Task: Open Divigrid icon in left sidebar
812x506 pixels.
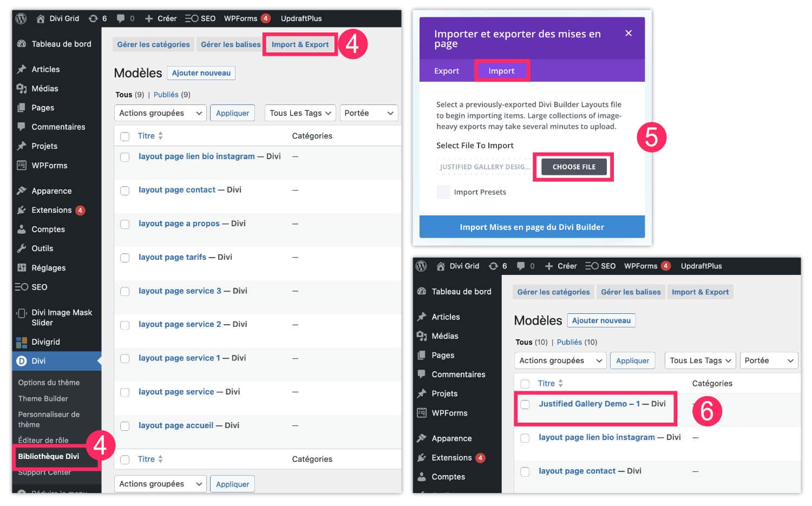Action: tap(22, 342)
